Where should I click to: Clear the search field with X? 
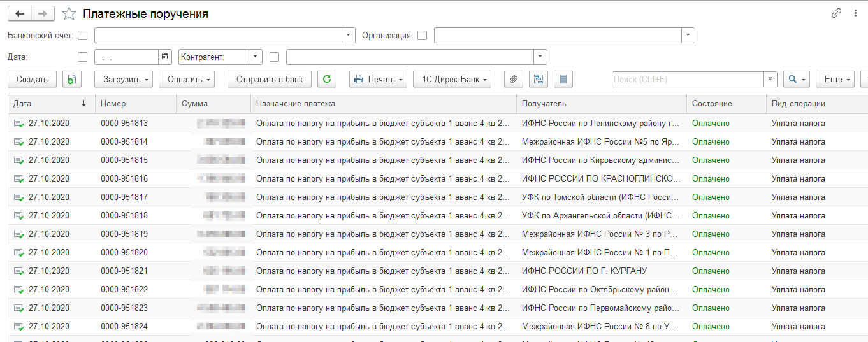tap(770, 79)
